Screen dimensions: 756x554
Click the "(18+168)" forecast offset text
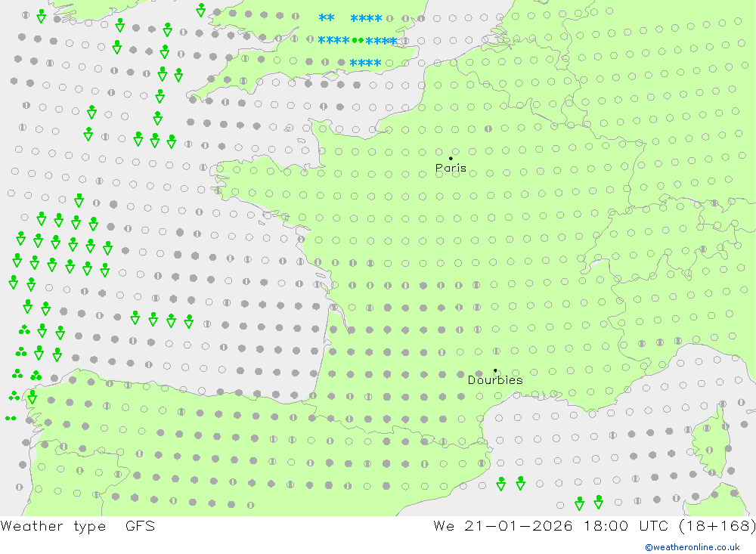pos(717,526)
